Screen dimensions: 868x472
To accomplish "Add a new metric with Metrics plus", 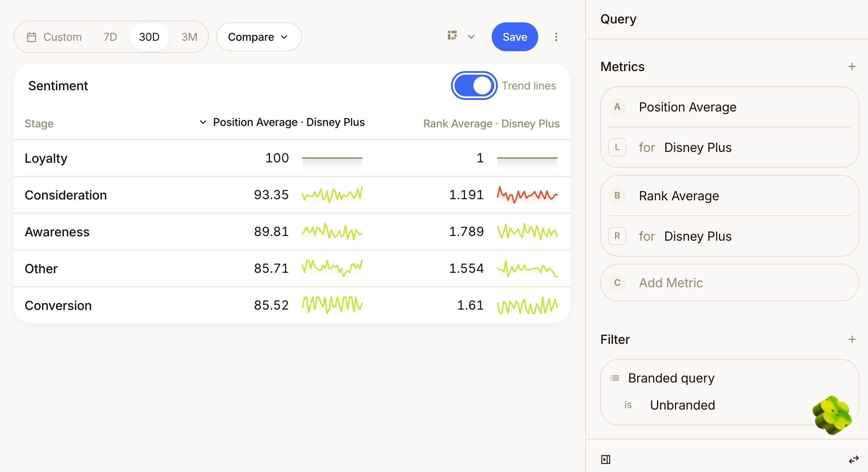I will (852, 66).
